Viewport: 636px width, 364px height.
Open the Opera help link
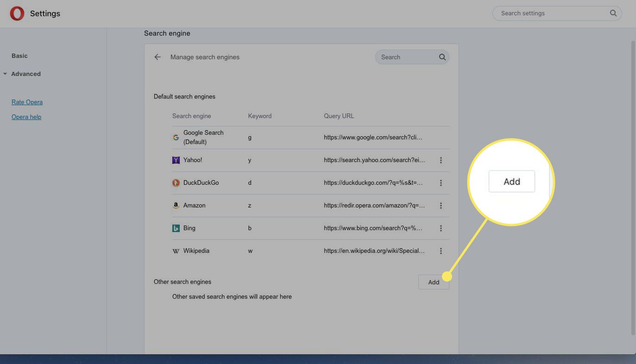click(26, 117)
